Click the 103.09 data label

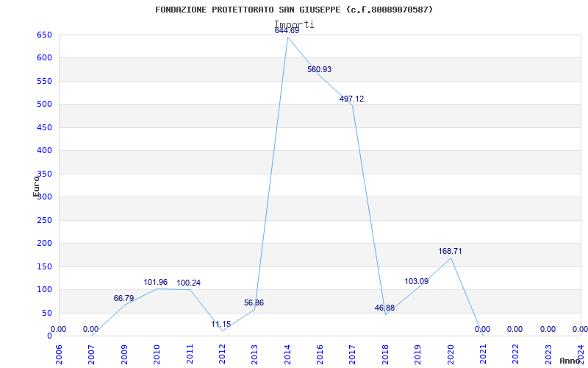417,281
